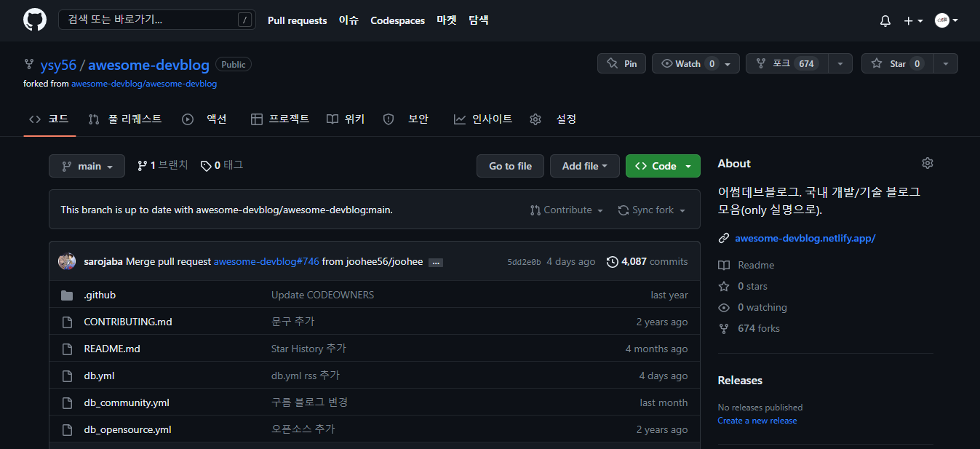This screenshot has width=980, height=449.
Task: Click sarojaba's commit author avatar
Action: [67, 261]
